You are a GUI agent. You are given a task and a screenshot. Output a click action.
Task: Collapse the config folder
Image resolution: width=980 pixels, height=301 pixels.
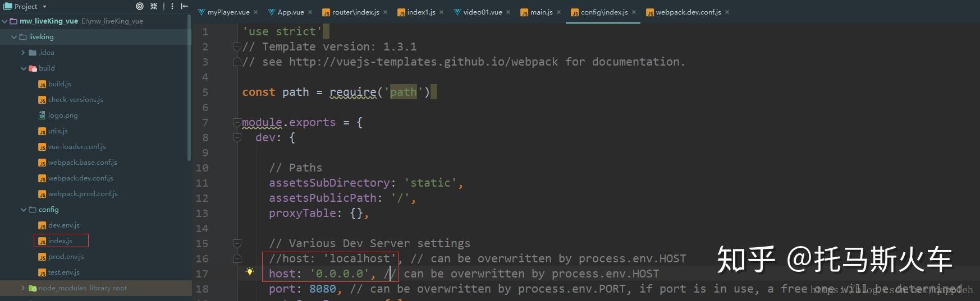tap(24, 210)
